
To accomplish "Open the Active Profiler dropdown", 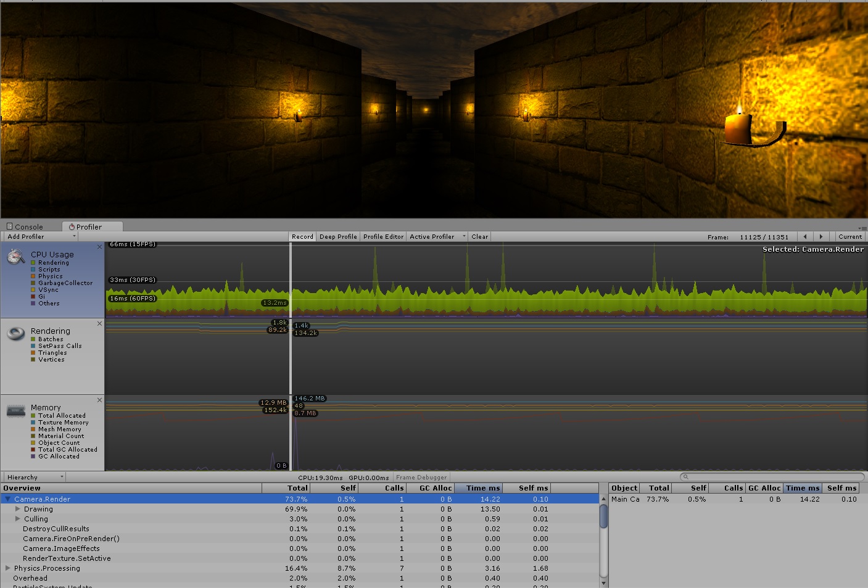I will click(437, 236).
